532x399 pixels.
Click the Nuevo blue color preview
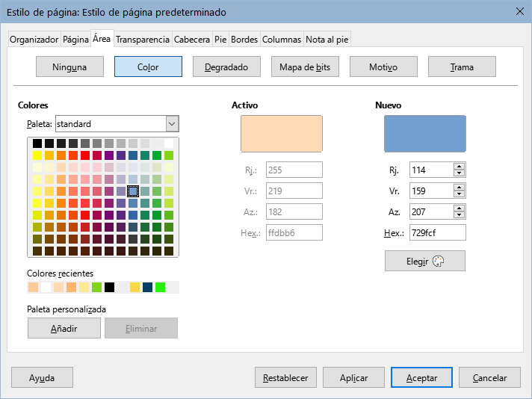(x=425, y=134)
